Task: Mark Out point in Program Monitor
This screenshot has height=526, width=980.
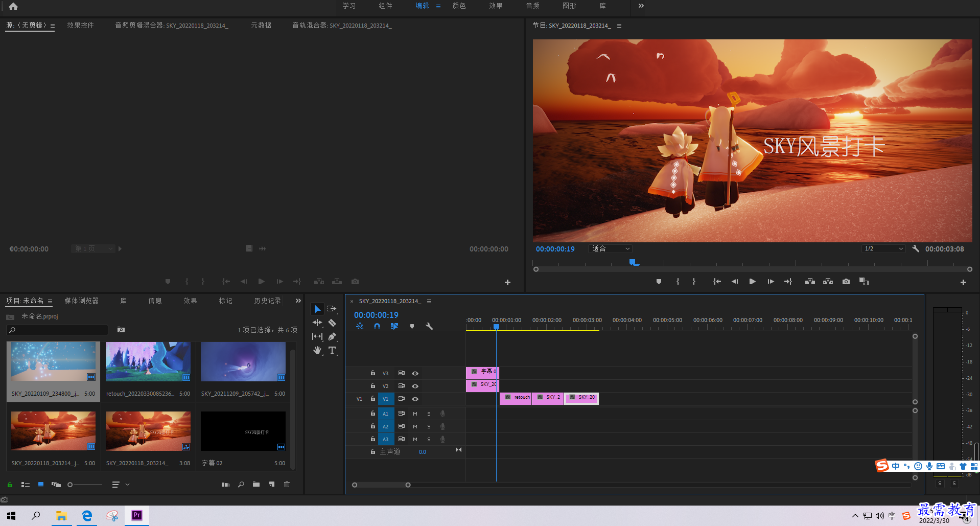Action: point(694,282)
